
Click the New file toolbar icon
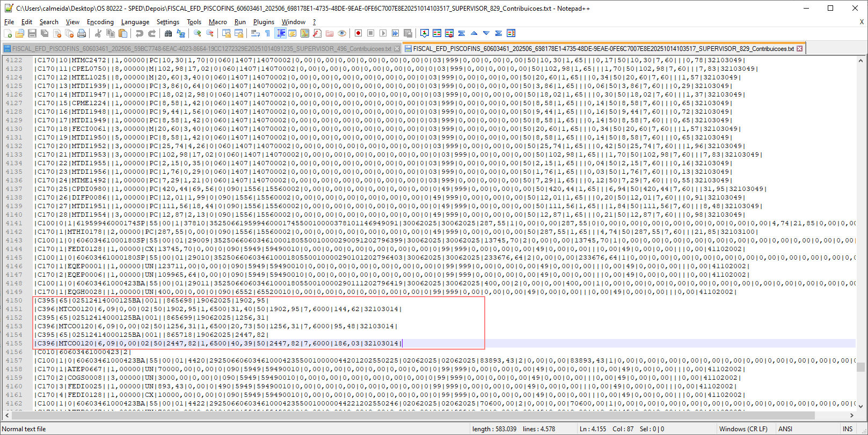pos(8,33)
